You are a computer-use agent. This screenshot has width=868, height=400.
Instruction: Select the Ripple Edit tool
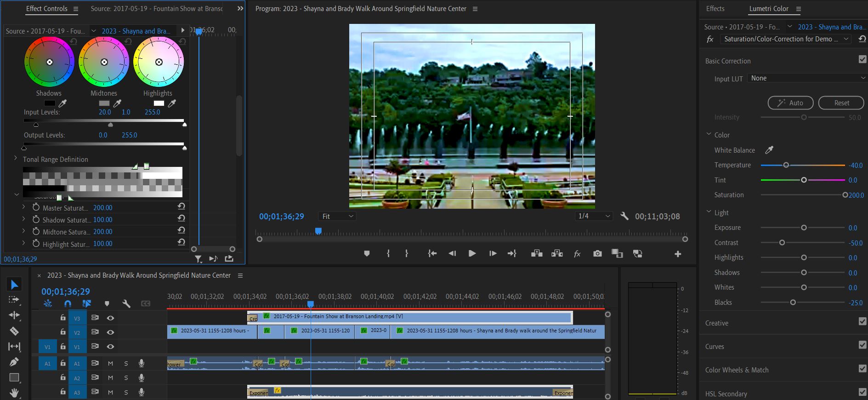(14, 315)
